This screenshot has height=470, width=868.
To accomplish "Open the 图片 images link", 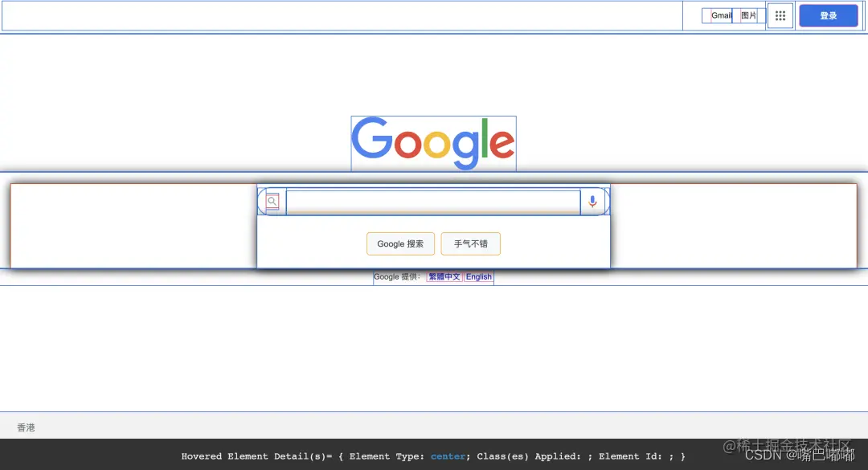I will 748,15.
